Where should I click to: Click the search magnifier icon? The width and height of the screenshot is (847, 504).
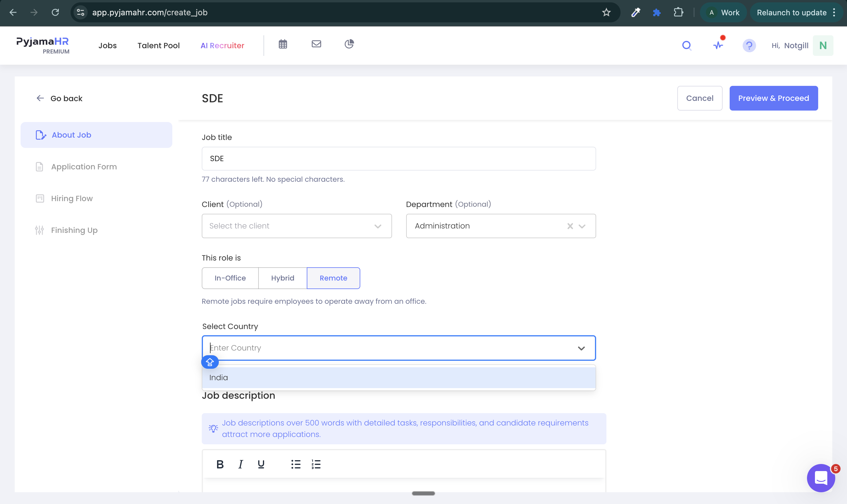click(x=687, y=46)
